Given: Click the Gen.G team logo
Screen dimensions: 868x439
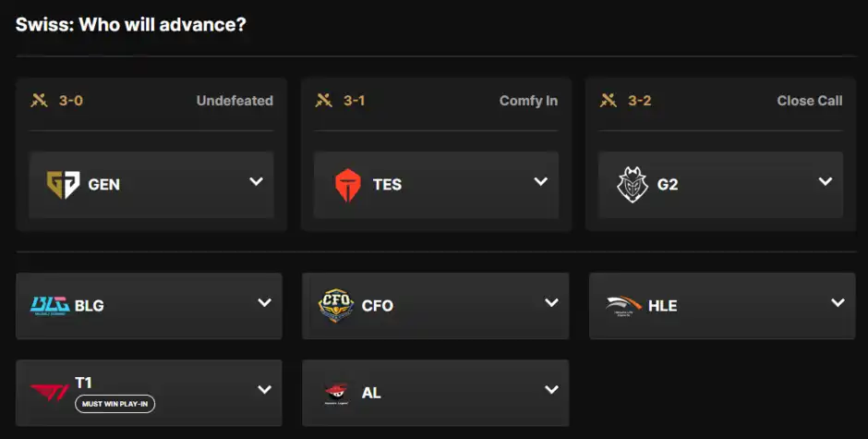Looking at the screenshot, I should 63,185.
